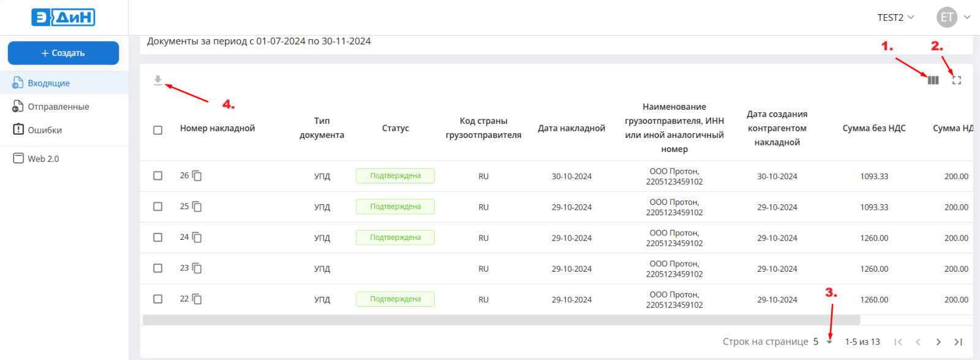Click the horizontal table scrollbar
980x360 pixels.
(x=501, y=320)
